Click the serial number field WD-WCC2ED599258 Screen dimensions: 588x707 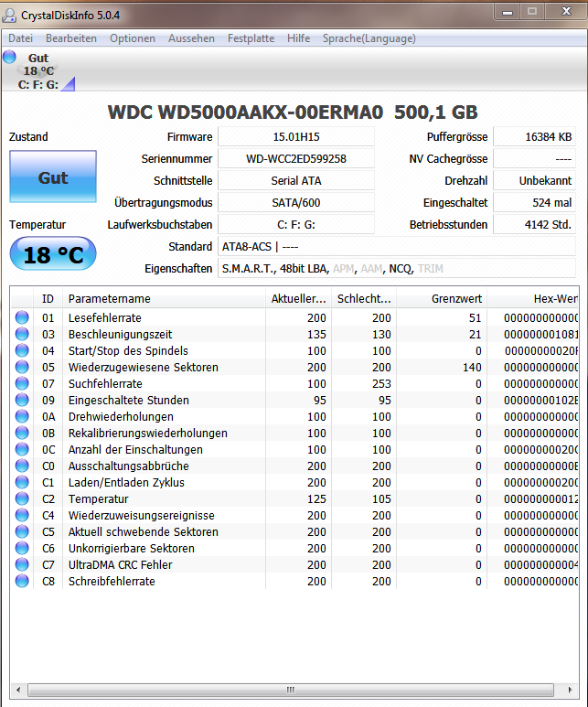pos(296,159)
